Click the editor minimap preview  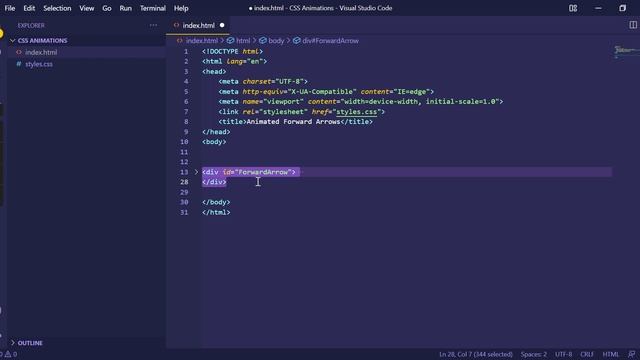point(627,52)
